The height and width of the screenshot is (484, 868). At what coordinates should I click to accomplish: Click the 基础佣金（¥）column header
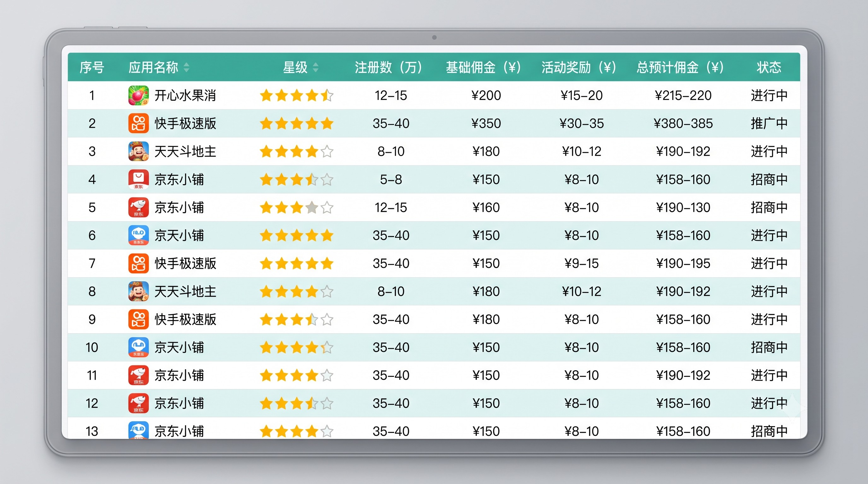click(483, 67)
